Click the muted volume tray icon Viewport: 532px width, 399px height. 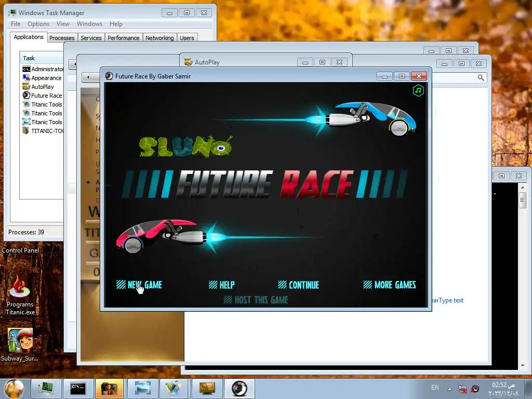point(475,389)
